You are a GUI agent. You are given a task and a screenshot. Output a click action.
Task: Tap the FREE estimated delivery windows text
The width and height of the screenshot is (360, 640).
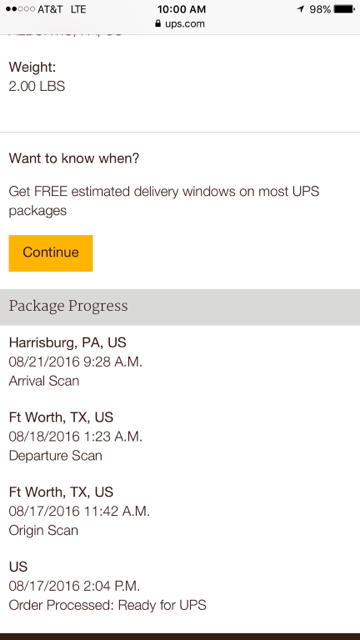tap(164, 201)
